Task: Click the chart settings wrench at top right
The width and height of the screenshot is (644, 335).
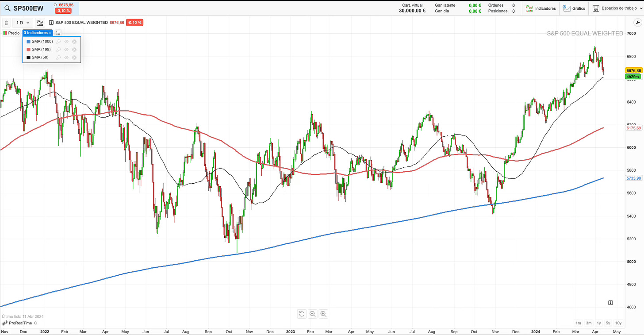Action: pyautogui.click(x=637, y=23)
